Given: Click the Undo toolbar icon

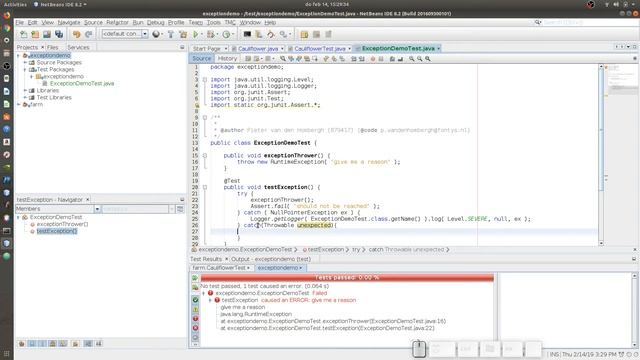Looking at the screenshot, I should 76,34.
